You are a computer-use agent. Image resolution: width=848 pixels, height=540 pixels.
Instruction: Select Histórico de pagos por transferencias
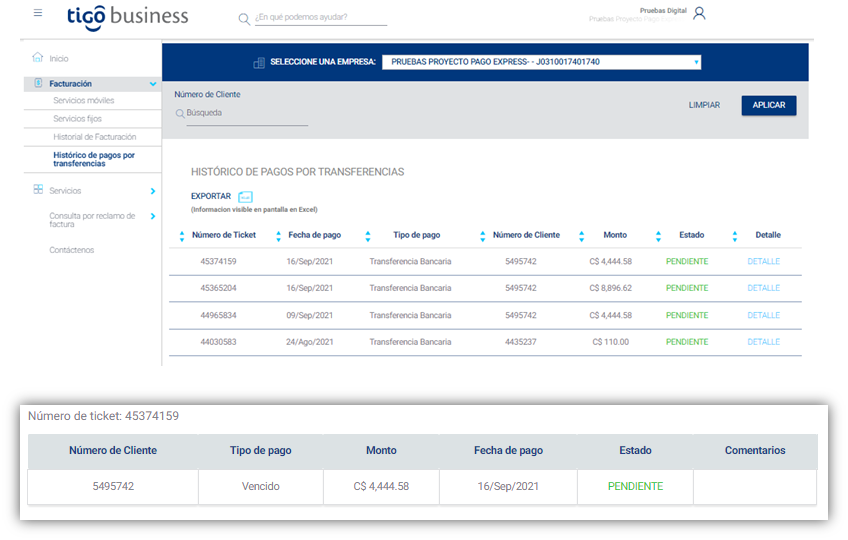pyautogui.click(x=94, y=159)
